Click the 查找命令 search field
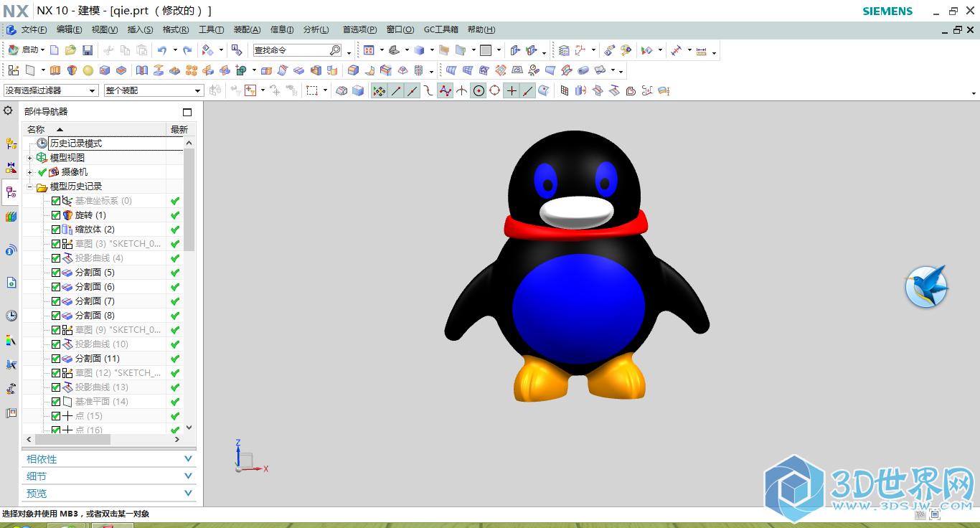980x528 pixels. tap(292, 50)
